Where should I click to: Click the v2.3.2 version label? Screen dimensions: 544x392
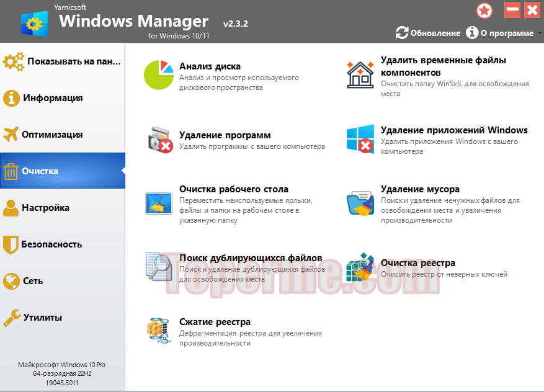click(x=236, y=24)
